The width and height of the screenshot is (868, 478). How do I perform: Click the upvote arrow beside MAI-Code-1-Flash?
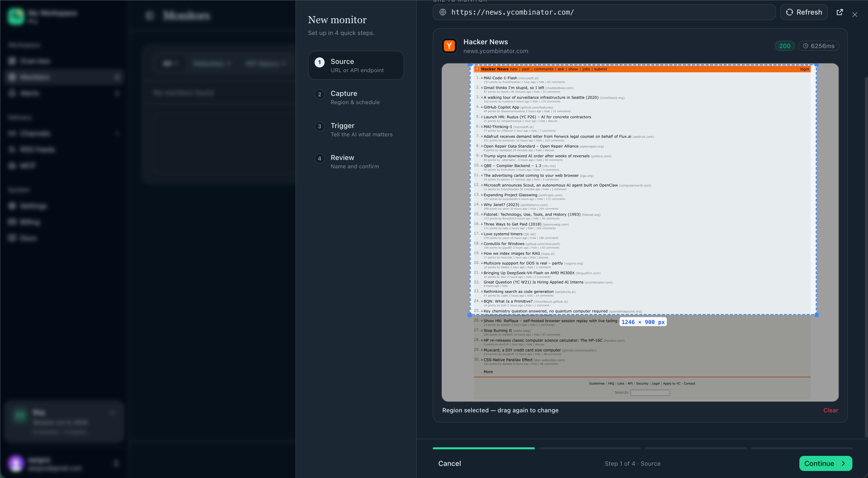click(x=482, y=78)
